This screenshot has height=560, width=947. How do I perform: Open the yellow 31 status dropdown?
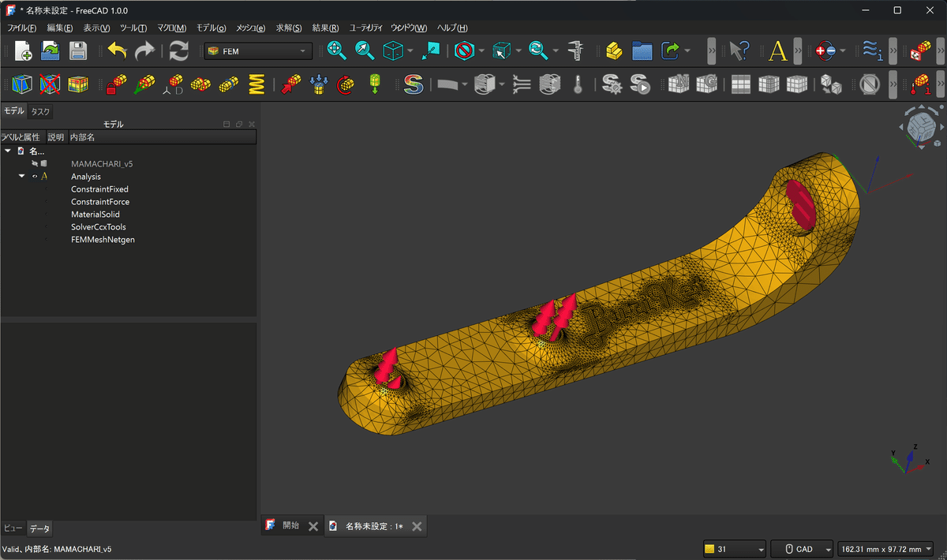coord(735,549)
